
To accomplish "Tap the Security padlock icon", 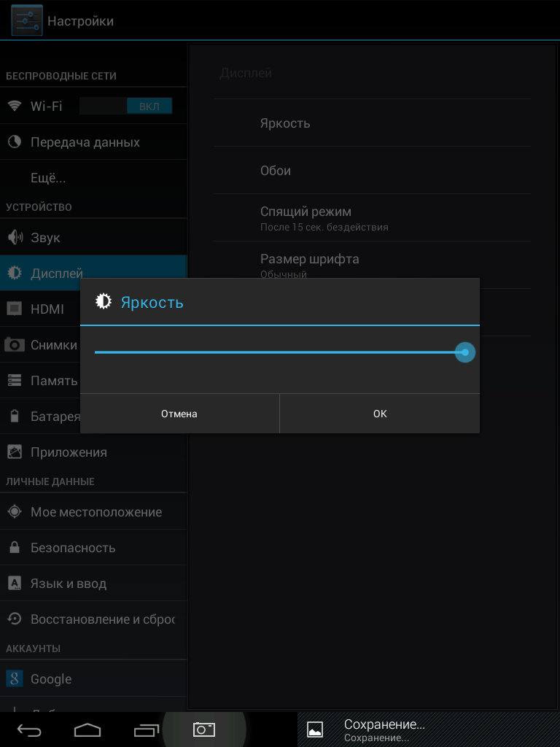I will 15,547.
